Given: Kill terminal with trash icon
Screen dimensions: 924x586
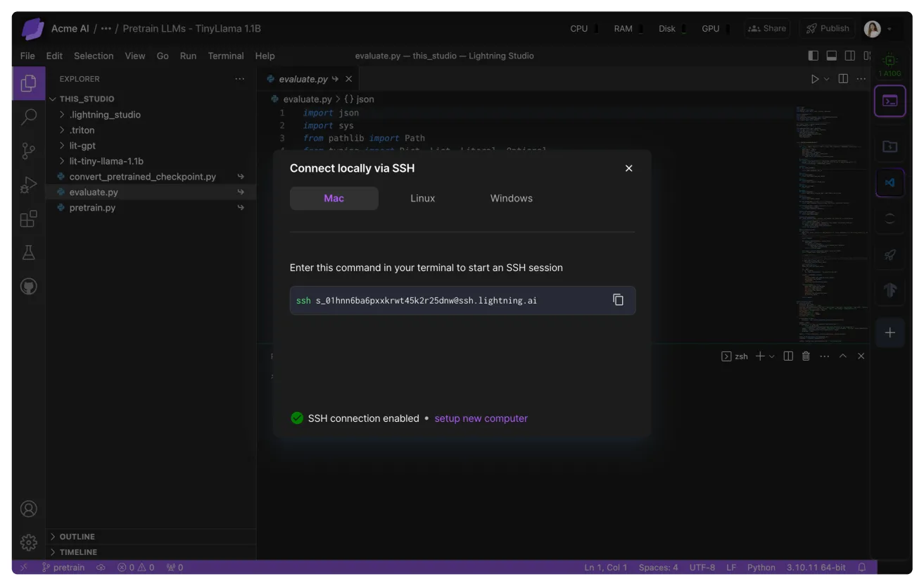Looking at the screenshot, I should tap(806, 356).
